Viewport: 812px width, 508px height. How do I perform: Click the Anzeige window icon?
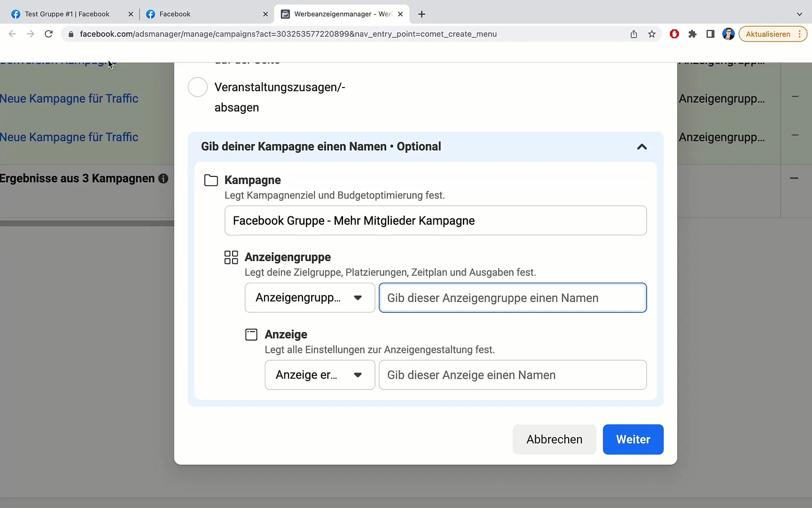251,334
